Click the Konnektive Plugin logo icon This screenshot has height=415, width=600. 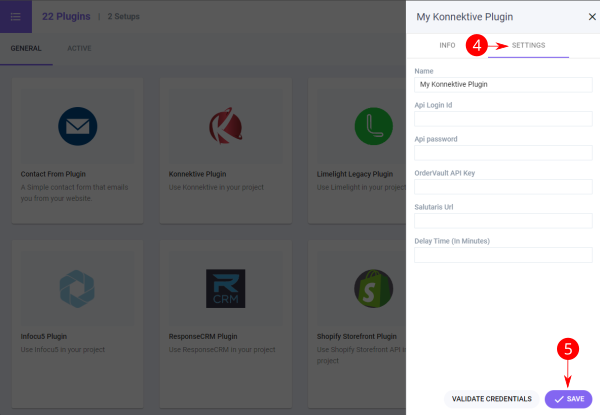(x=225, y=127)
